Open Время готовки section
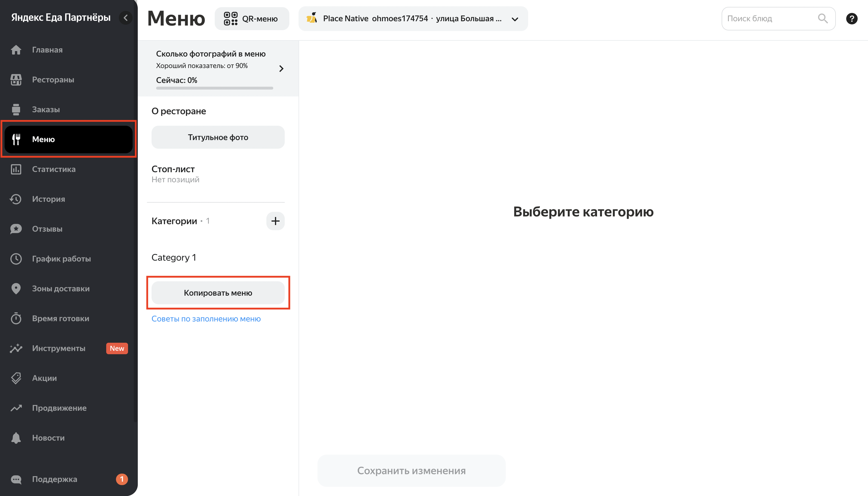 (x=69, y=319)
